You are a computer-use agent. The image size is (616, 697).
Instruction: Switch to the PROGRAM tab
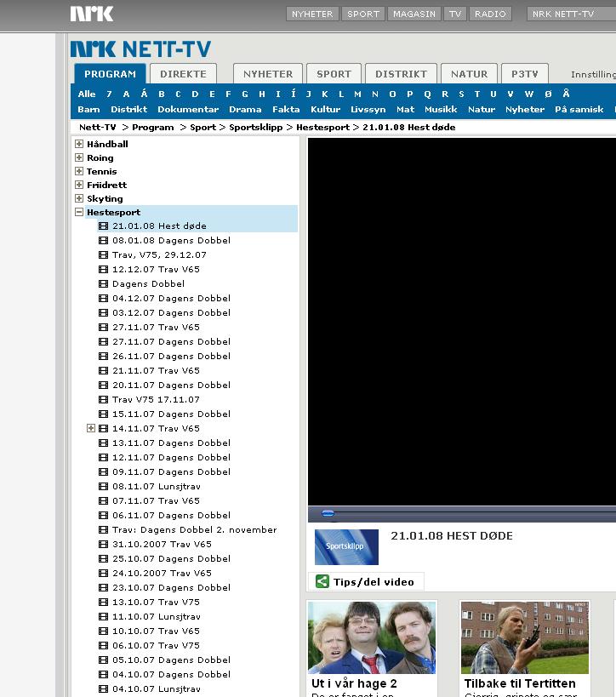pos(110,74)
